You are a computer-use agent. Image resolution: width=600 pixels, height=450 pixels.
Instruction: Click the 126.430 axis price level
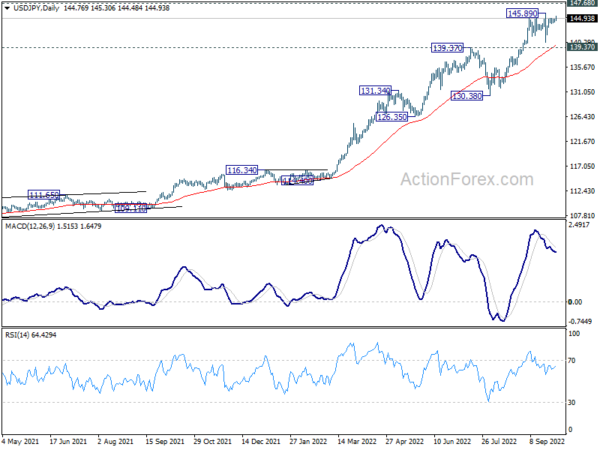point(582,117)
